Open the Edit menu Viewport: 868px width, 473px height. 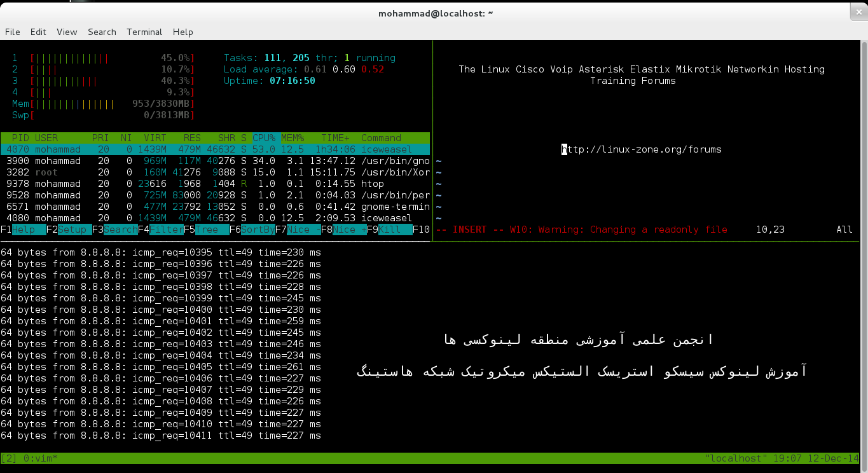pyautogui.click(x=38, y=32)
